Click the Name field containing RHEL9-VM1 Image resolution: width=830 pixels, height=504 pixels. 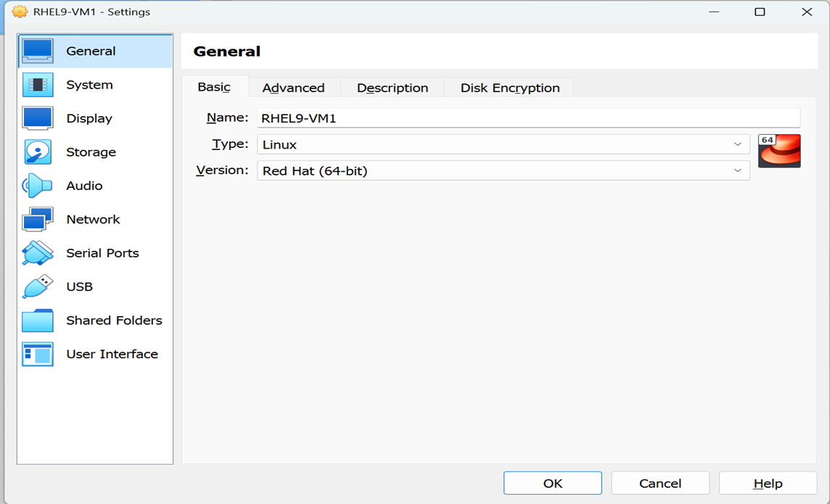pos(528,118)
